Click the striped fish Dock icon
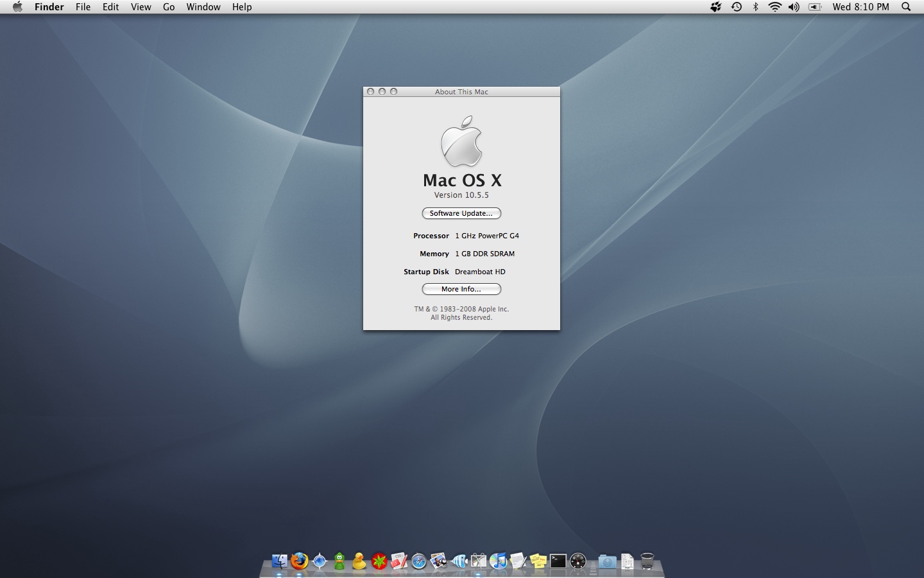This screenshot has width=924, height=578. [459, 562]
